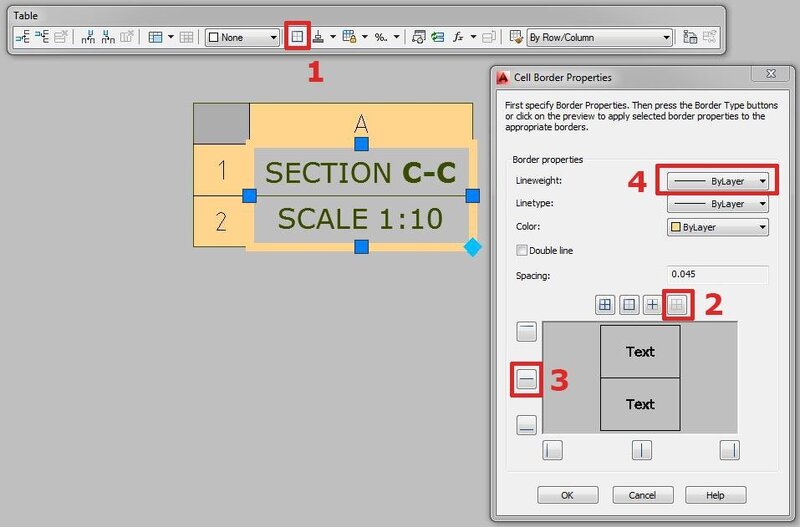Viewport: 800px width, 527px height.
Task: Click the cyan diamond autofill grip
Action: click(x=472, y=247)
